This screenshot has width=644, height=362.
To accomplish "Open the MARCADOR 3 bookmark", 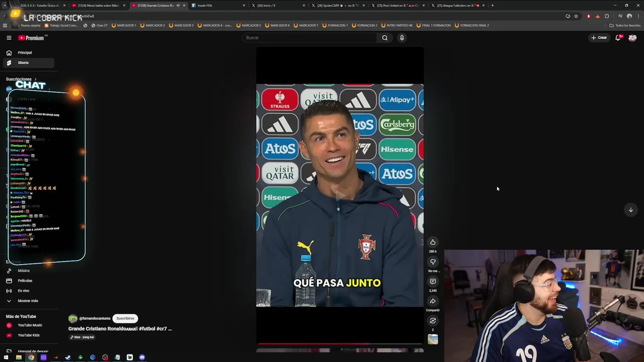I will coord(182,25).
